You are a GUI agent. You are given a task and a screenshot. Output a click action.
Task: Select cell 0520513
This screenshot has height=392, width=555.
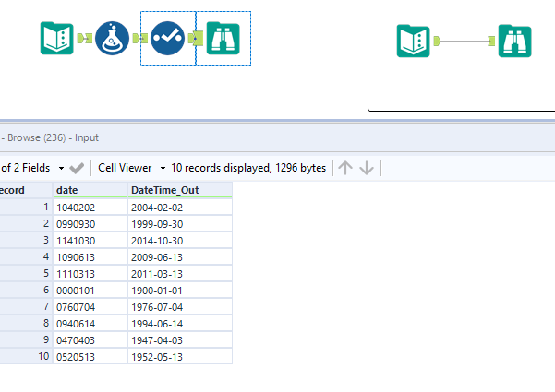[90, 357]
